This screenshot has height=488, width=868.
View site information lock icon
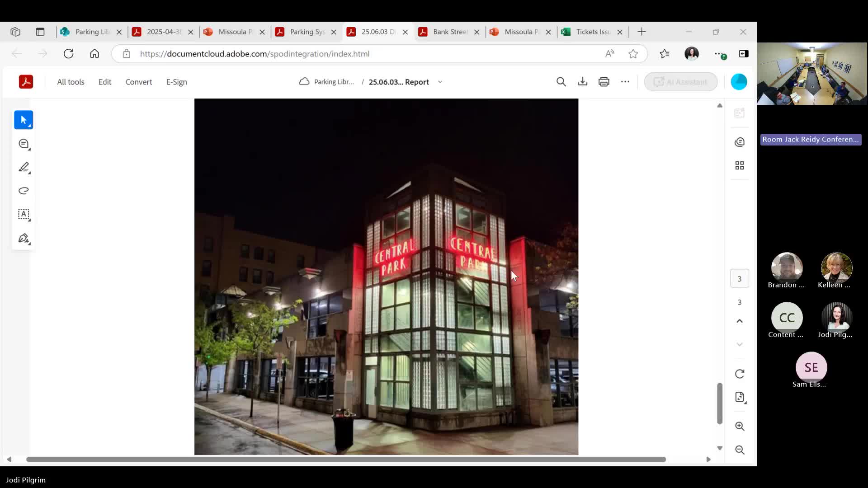coord(127,54)
